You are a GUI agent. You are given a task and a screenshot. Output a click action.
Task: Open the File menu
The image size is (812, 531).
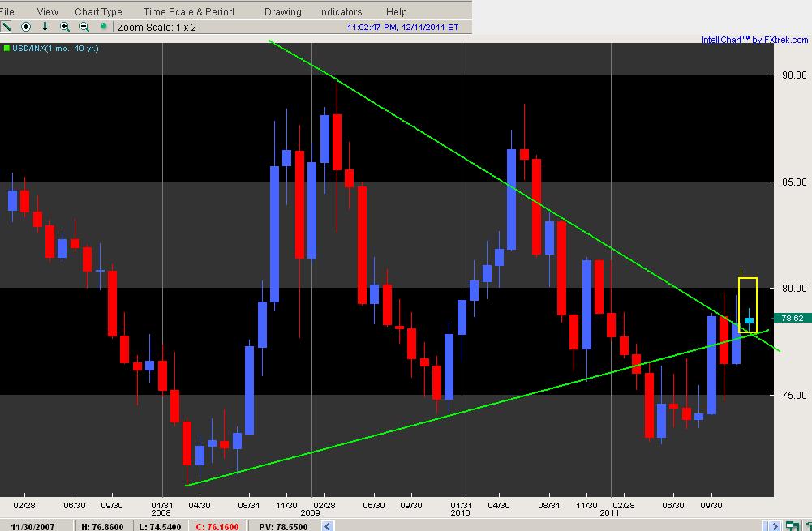tap(7, 12)
